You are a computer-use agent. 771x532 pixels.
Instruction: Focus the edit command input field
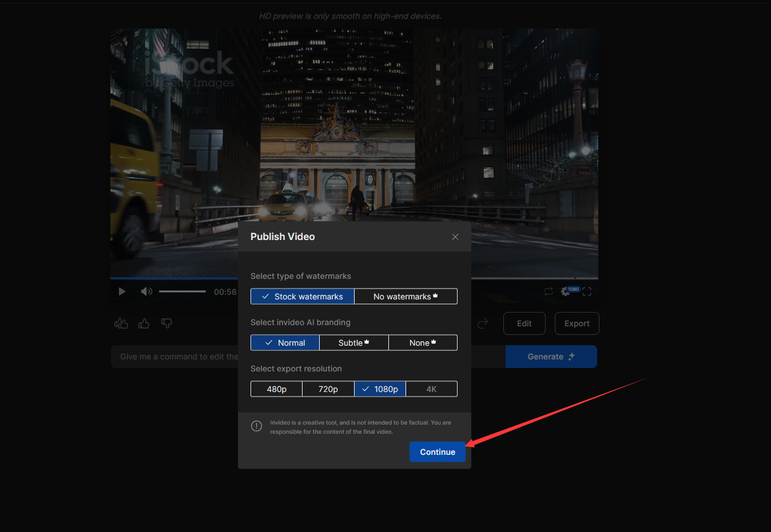point(308,357)
